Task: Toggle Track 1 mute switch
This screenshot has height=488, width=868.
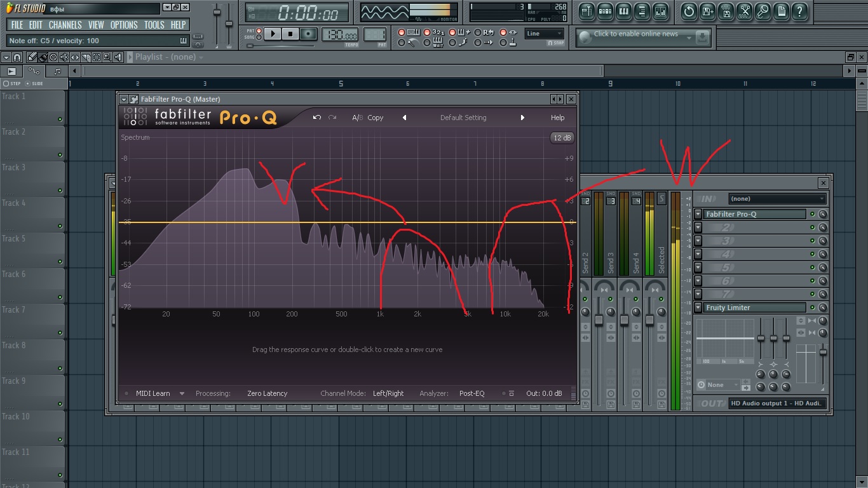Action: coord(60,119)
